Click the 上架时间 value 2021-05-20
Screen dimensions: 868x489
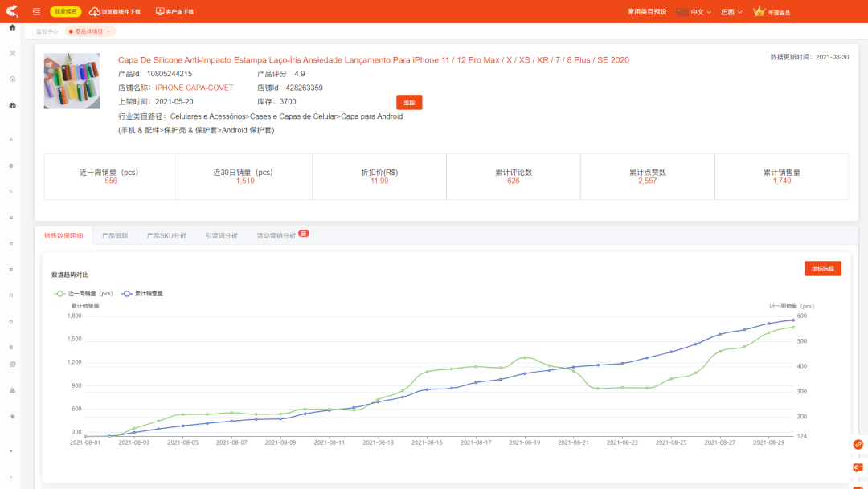(x=174, y=102)
